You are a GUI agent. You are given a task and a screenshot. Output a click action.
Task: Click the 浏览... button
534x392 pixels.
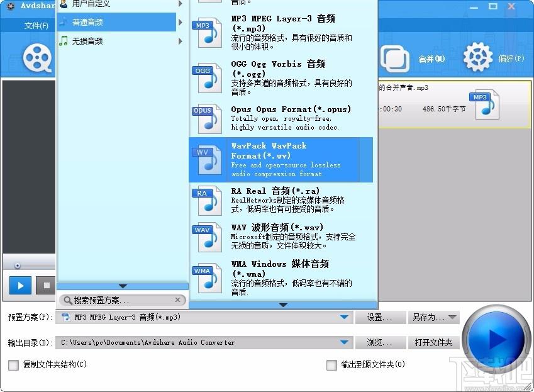(380, 343)
